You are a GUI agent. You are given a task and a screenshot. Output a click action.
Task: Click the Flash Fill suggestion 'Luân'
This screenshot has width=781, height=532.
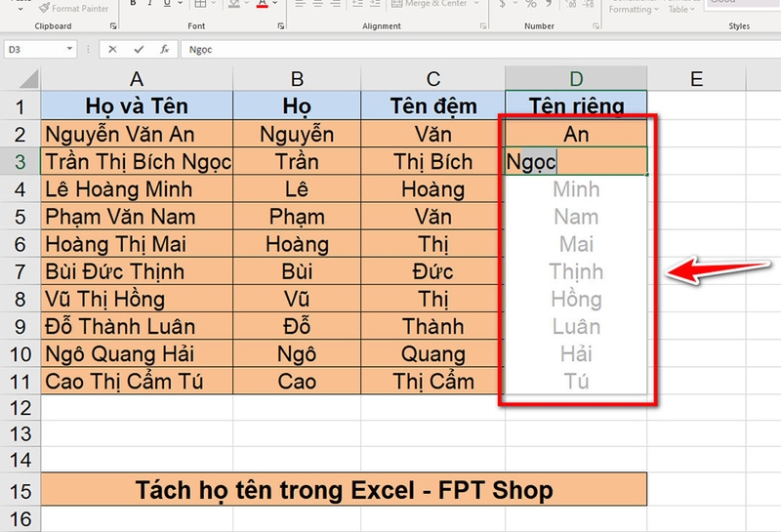pos(576,326)
